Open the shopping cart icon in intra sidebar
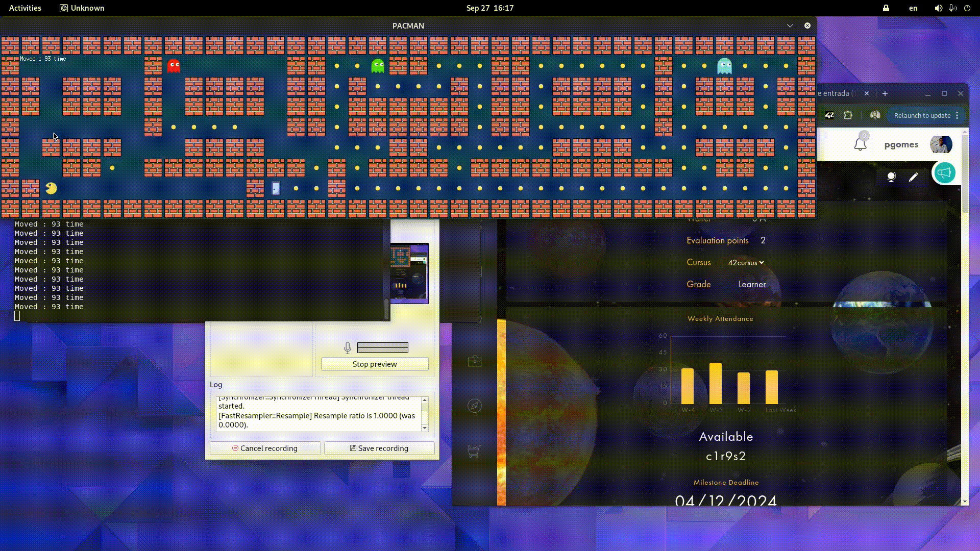This screenshot has height=551, width=980. click(474, 451)
